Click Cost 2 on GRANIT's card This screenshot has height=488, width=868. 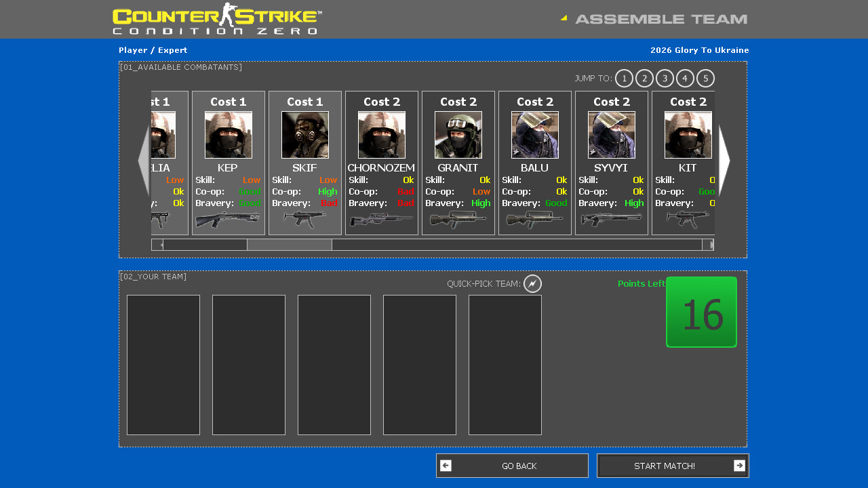[458, 102]
